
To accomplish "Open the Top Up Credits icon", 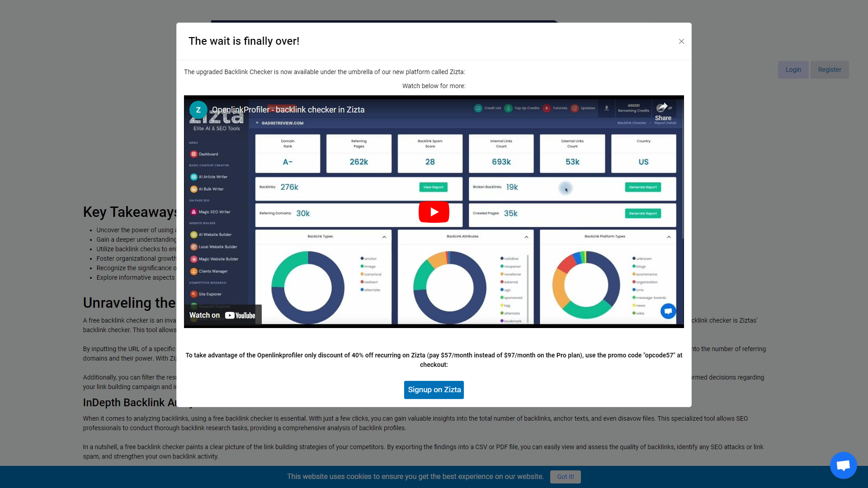I will click(x=509, y=108).
